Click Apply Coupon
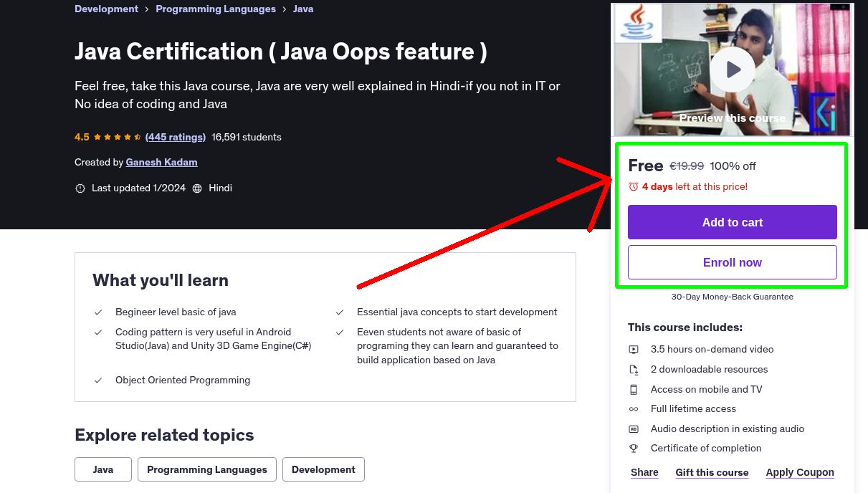868x493 pixels. tap(800, 472)
